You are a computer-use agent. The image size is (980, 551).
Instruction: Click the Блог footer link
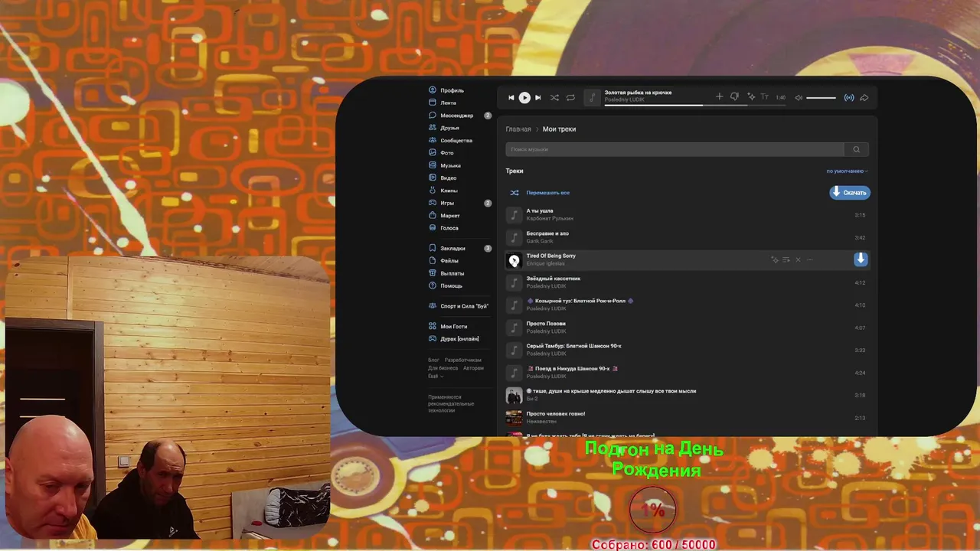point(433,360)
